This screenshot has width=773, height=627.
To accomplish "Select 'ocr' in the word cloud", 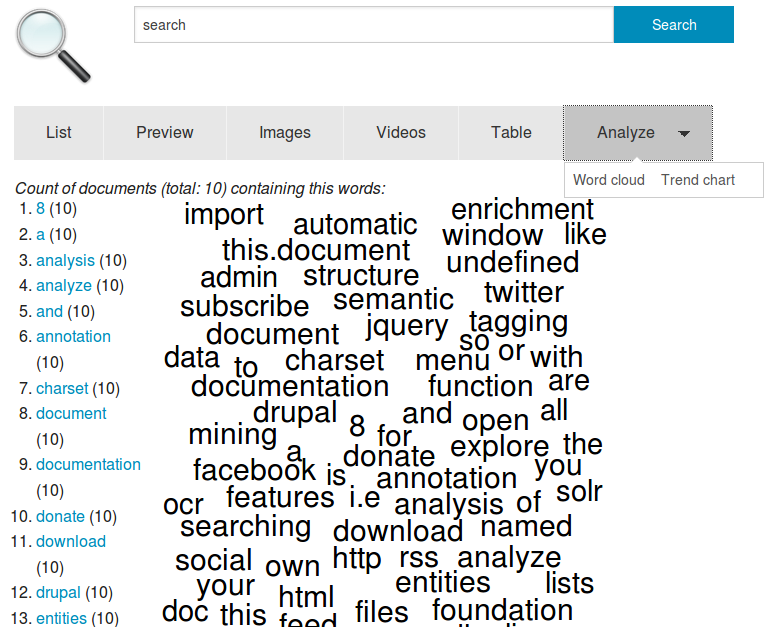I will tap(183, 505).
